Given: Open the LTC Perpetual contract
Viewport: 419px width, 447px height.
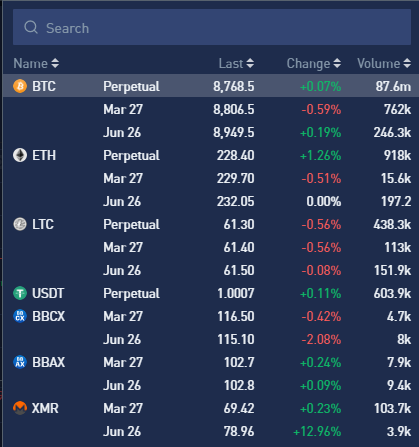Looking at the screenshot, I should point(211,224).
